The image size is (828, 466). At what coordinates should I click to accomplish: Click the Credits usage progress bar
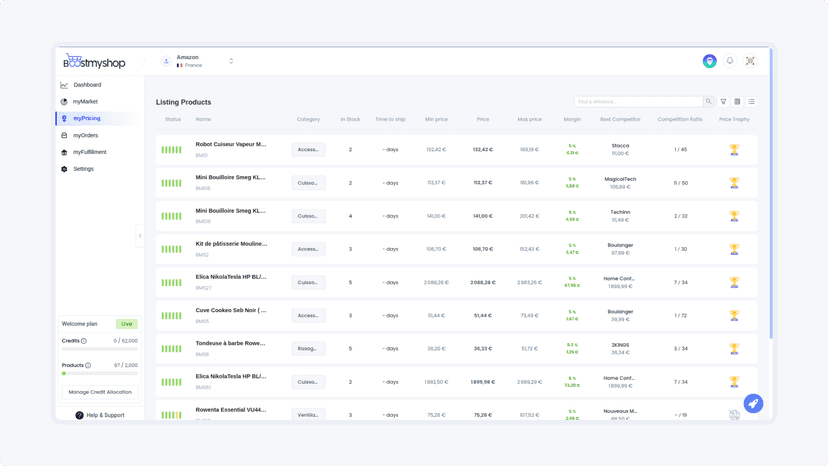pyautogui.click(x=100, y=349)
